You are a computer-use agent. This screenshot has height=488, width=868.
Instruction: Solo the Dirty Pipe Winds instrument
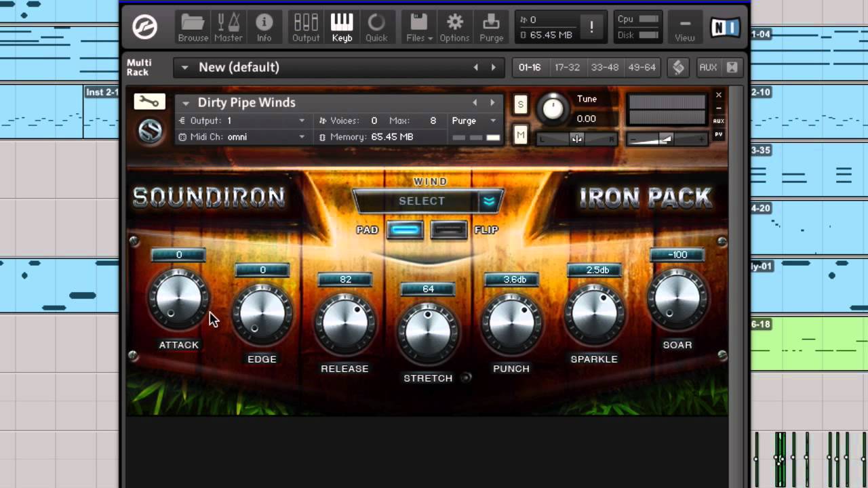pos(520,104)
